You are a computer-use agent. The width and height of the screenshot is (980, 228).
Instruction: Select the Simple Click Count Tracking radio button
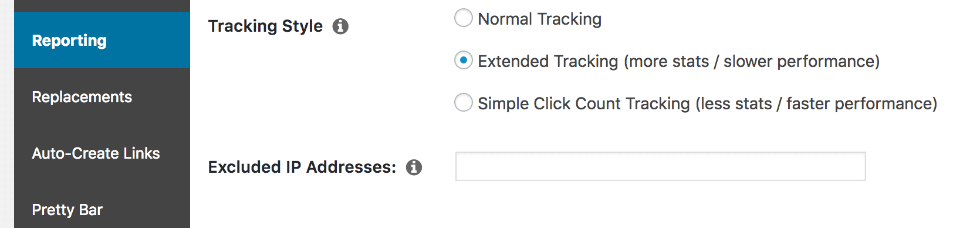click(464, 103)
